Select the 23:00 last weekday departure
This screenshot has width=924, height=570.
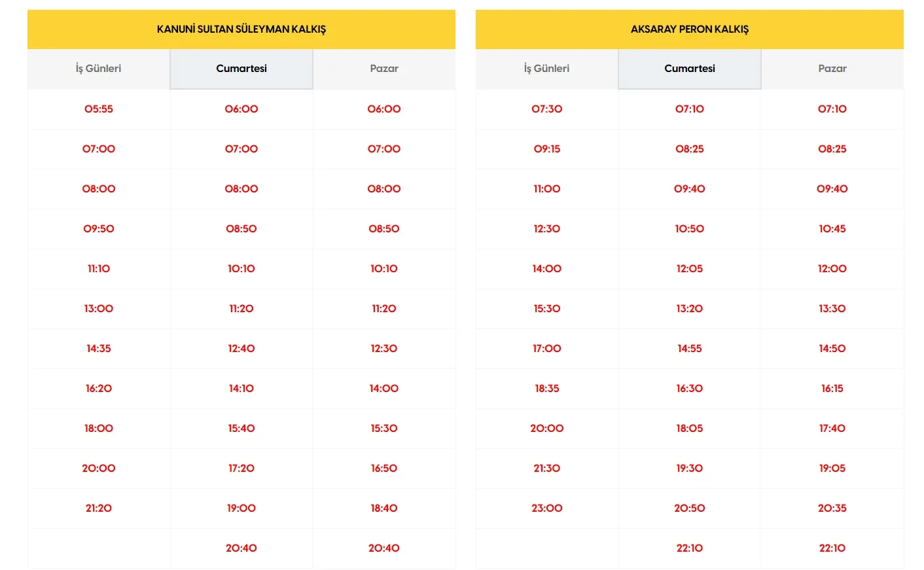tap(547, 508)
